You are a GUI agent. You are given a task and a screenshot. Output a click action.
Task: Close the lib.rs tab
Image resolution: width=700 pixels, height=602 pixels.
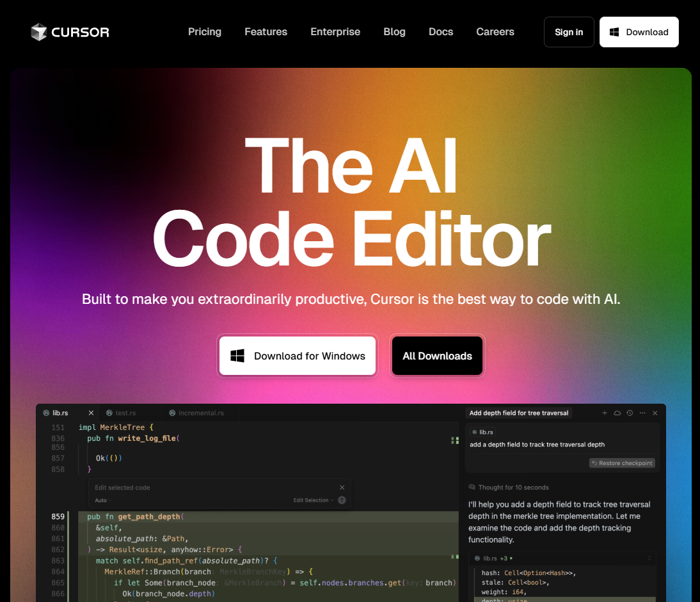coord(91,413)
